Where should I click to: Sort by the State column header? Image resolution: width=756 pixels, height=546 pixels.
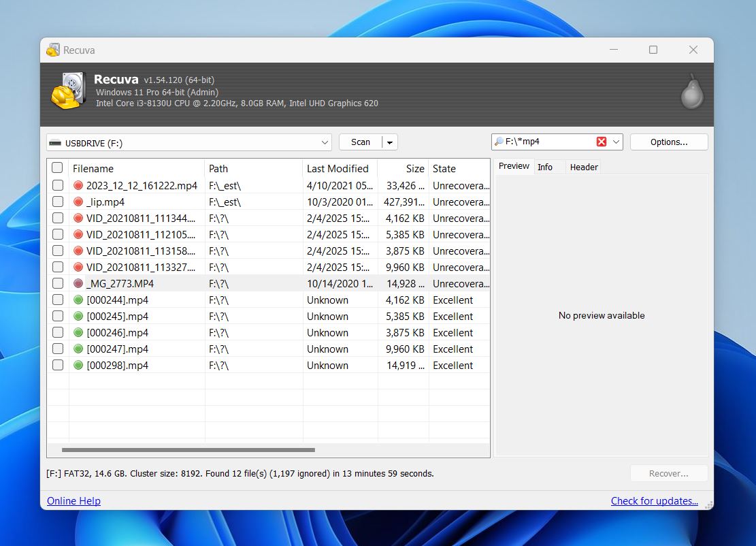459,169
